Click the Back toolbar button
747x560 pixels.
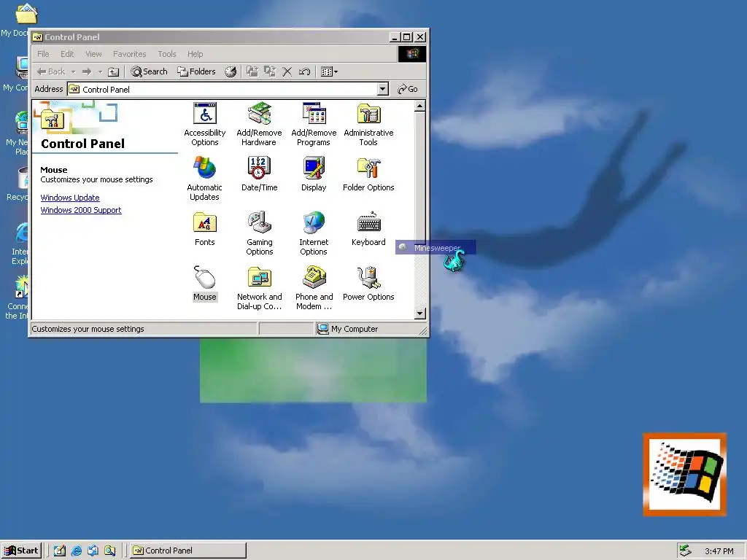pos(51,72)
